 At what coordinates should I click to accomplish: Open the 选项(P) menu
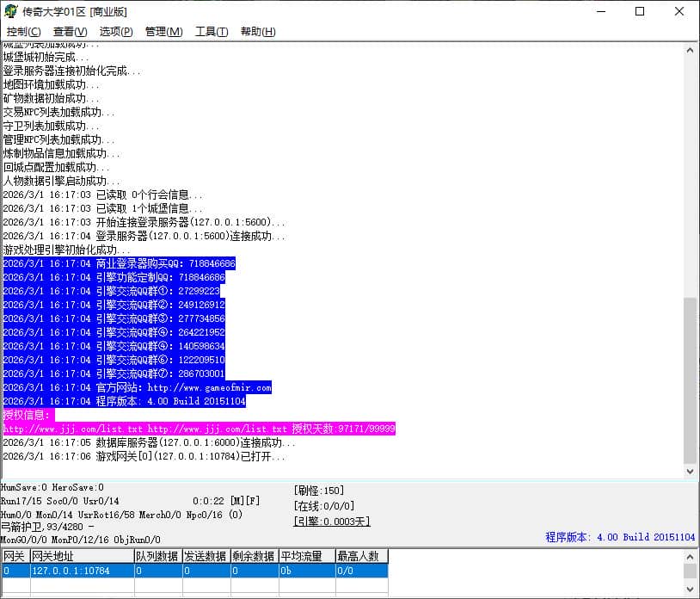point(116,32)
